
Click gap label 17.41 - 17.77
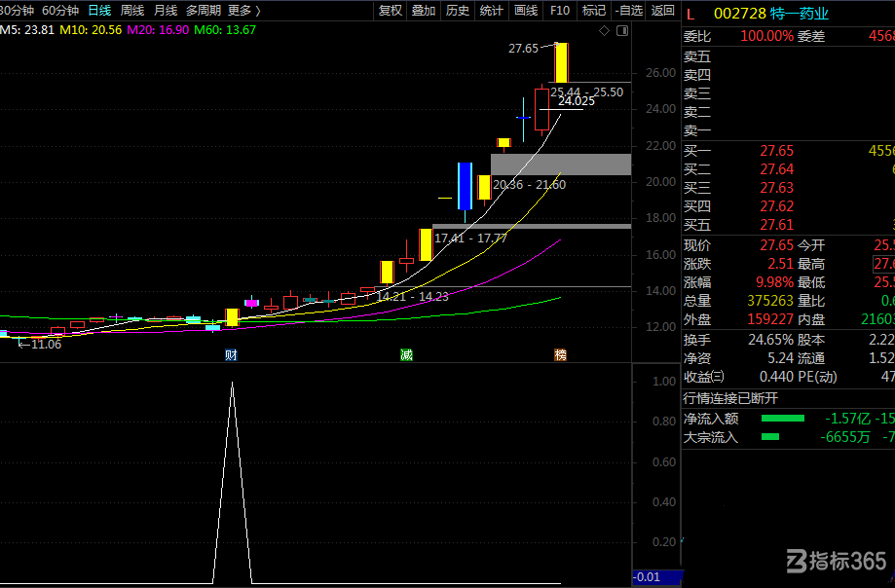pos(471,239)
